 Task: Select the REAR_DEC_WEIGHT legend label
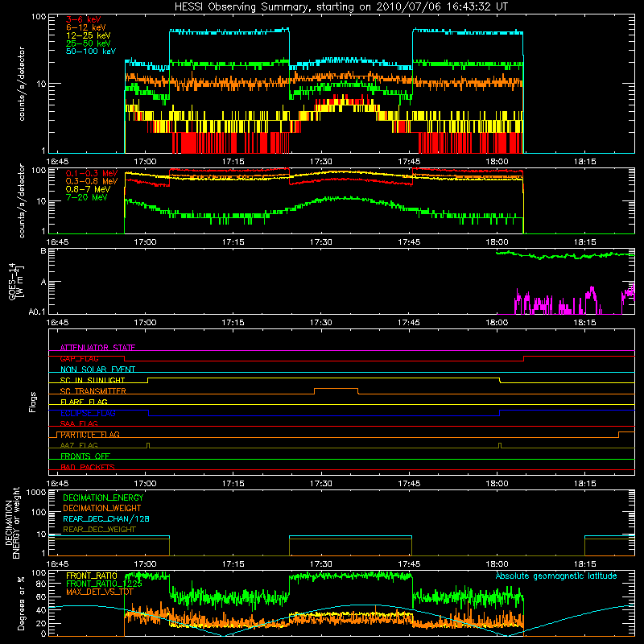click(99, 530)
